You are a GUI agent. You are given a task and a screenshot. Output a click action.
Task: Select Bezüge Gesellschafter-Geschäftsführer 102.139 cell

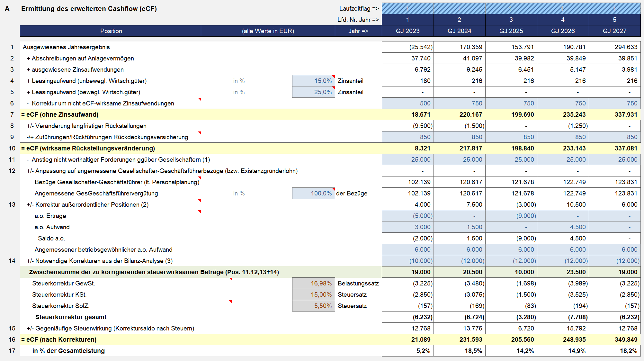(407, 182)
